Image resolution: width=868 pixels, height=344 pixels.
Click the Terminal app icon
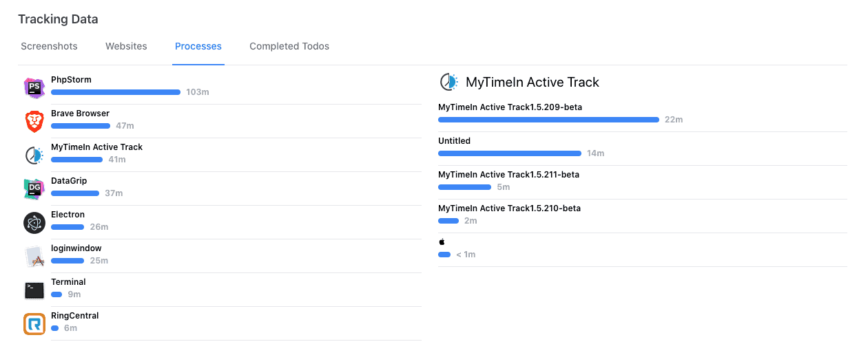pyautogui.click(x=34, y=290)
